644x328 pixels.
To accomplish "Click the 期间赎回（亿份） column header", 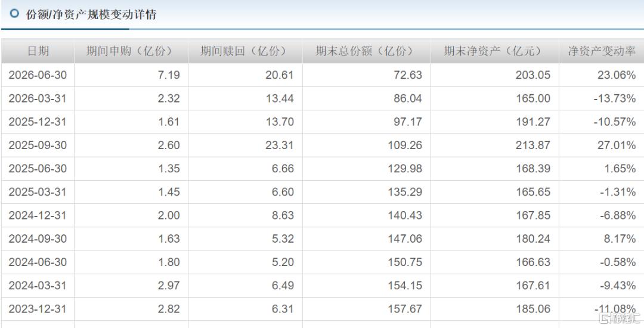I will click(245, 51).
